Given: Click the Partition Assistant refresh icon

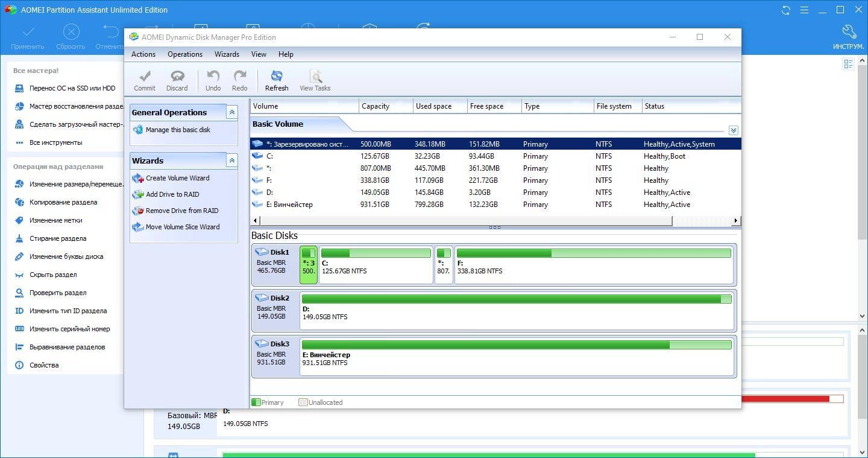Looking at the screenshot, I should coord(786,10).
